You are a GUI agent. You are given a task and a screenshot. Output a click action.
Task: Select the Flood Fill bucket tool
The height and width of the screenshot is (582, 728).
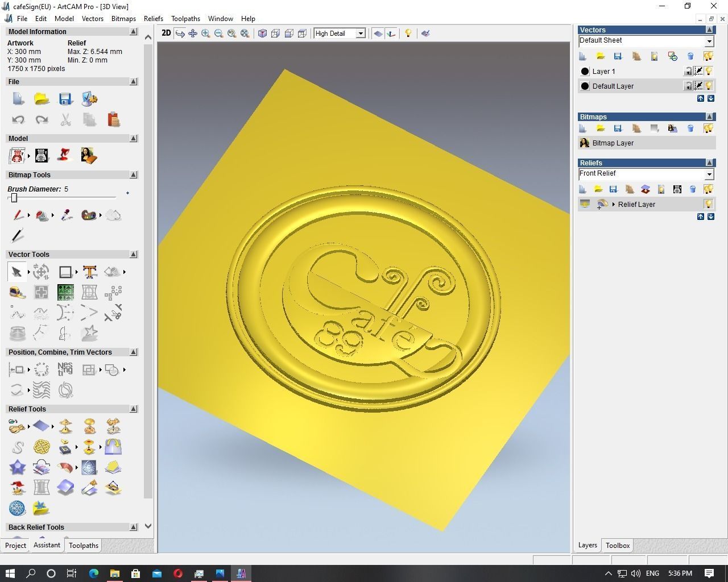tap(42, 215)
